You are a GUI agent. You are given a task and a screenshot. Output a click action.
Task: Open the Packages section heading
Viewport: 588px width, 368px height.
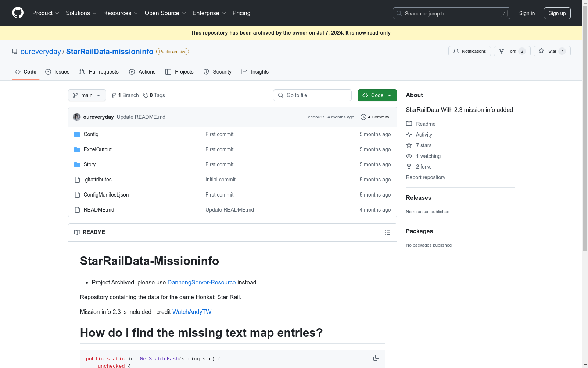tap(419, 231)
